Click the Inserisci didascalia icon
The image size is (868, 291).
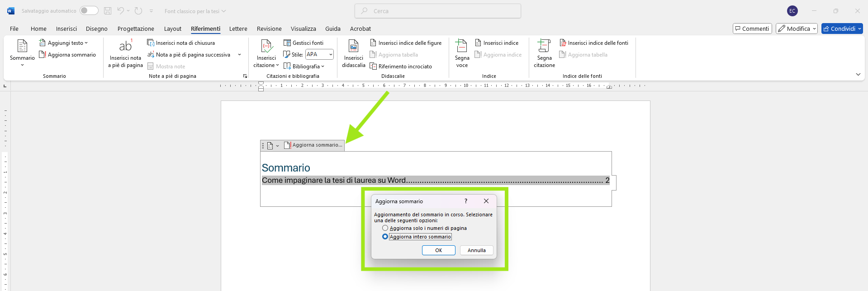coord(353,46)
